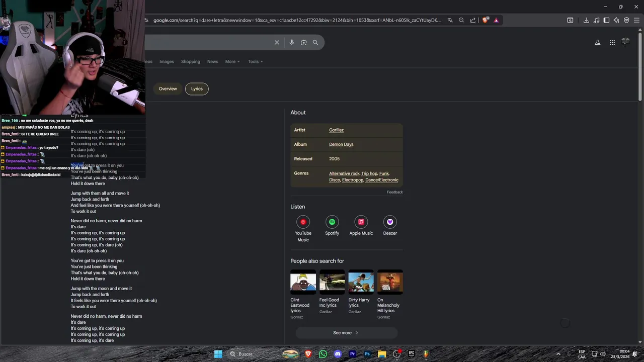644x362 pixels.
Task: Click the 2005 release year
Action: point(334,159)
